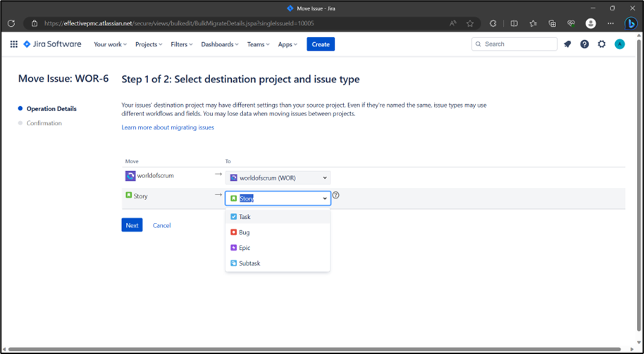Screen dimensions: 644x354
Task: Open the Apps menu
Action: (287, 44)
